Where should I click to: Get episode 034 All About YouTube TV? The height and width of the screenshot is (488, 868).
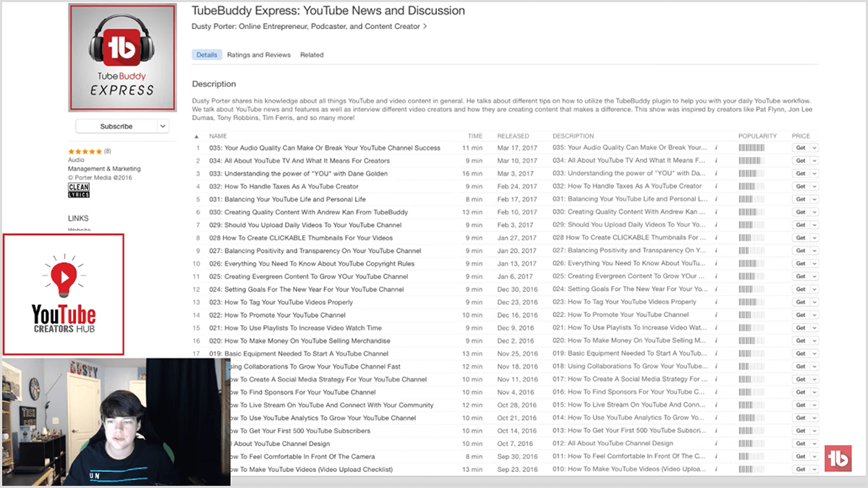[x=801, y=161]
